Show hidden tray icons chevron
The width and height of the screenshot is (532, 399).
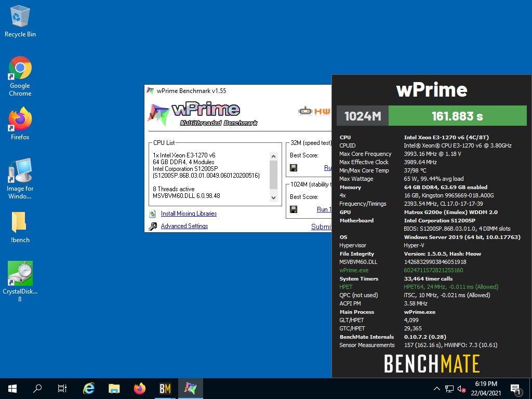(437, 389)
